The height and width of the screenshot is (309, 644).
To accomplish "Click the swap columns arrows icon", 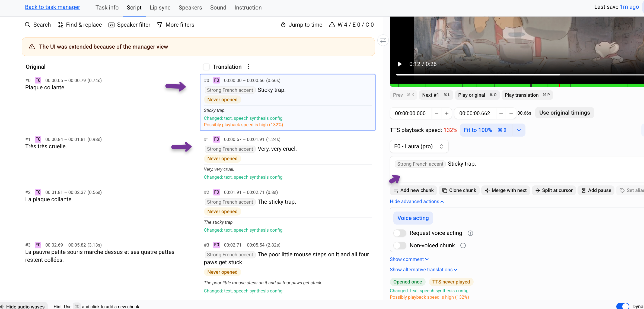I will [383, 40].
